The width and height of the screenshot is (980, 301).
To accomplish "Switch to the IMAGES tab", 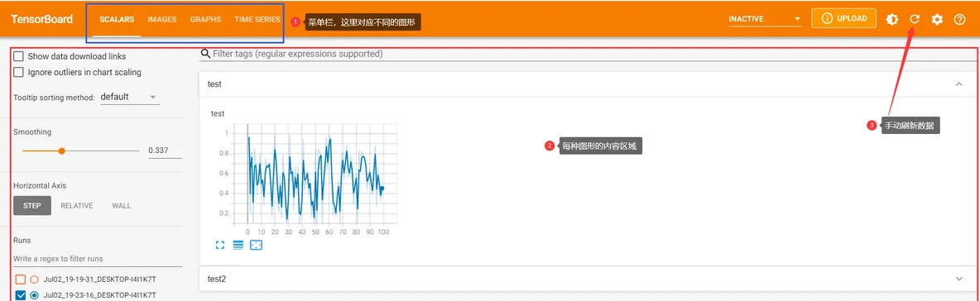I will (x=162, y=19).
